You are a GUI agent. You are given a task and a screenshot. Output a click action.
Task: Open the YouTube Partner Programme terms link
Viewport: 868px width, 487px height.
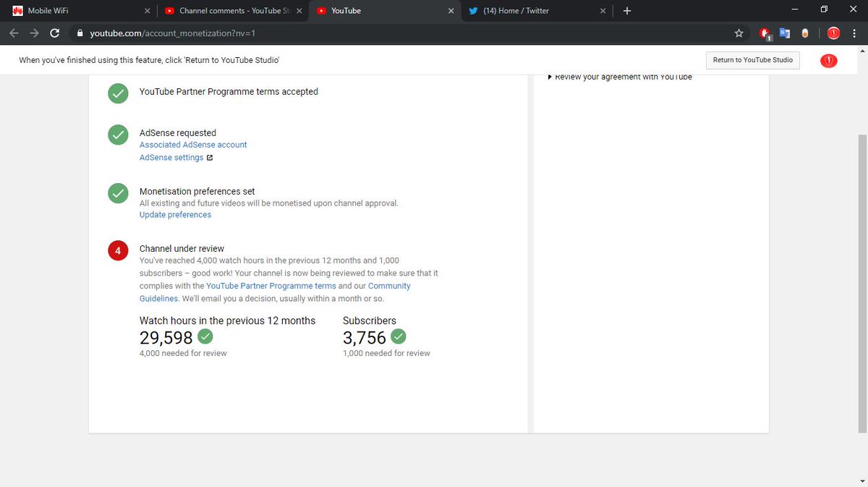coord(271,286)
